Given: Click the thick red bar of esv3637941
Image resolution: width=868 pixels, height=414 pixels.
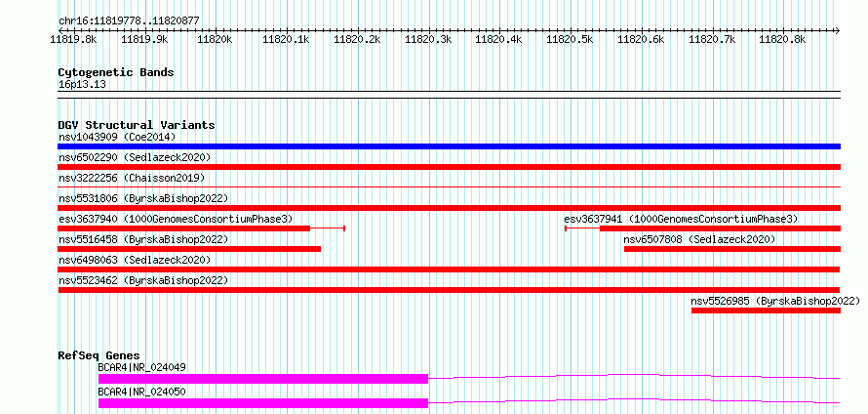Looking at the screenshot, I should (720, 228).
